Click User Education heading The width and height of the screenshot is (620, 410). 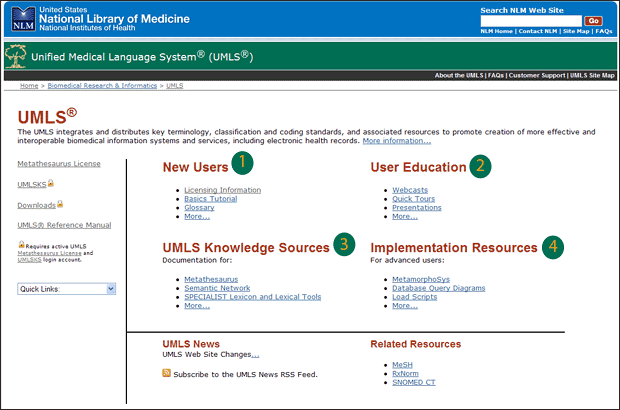[x=418, y=167]
